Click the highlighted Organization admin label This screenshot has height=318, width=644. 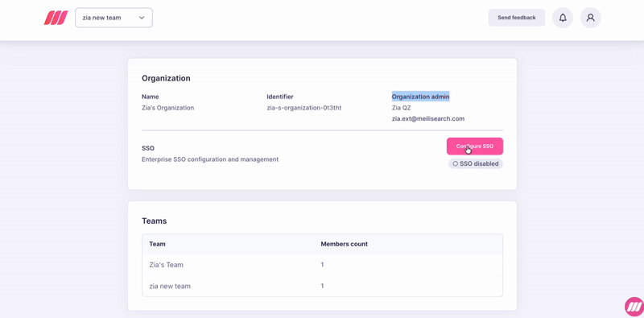pos(420,97)
